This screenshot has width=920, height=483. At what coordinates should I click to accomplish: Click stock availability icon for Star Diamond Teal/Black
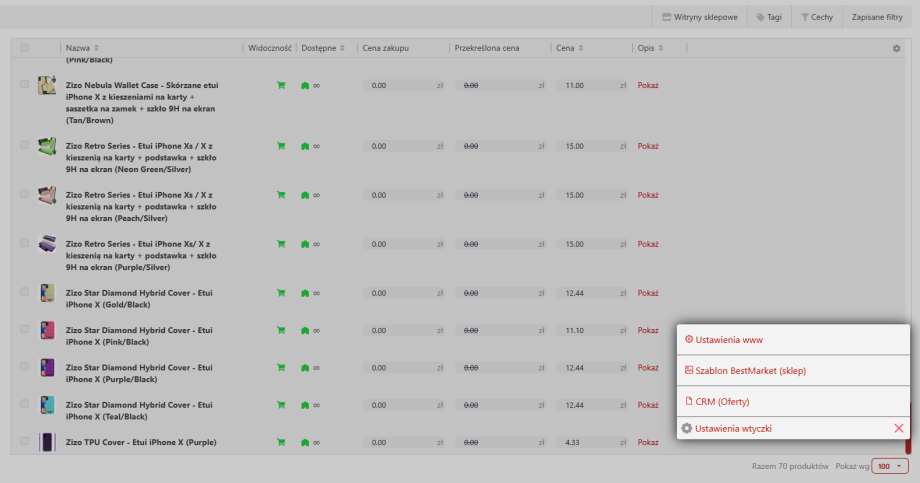coord(305,406)
